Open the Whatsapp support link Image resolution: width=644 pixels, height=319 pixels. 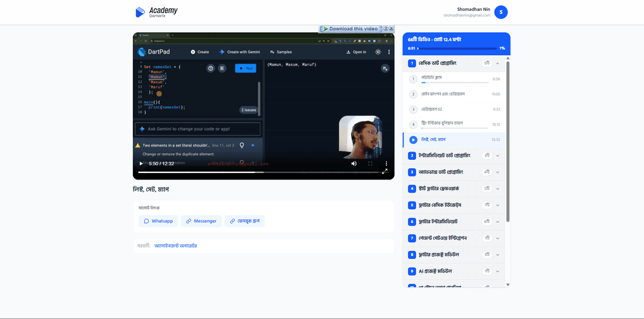coord(158,221)
